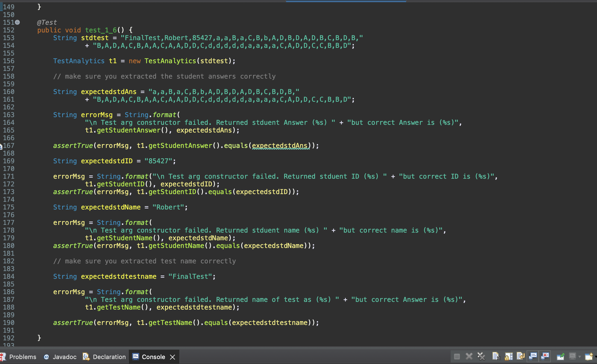Image resolution: width=597 pixels, height=364 pixels.
Task: Clear the Console output
Action: (497, 356)
